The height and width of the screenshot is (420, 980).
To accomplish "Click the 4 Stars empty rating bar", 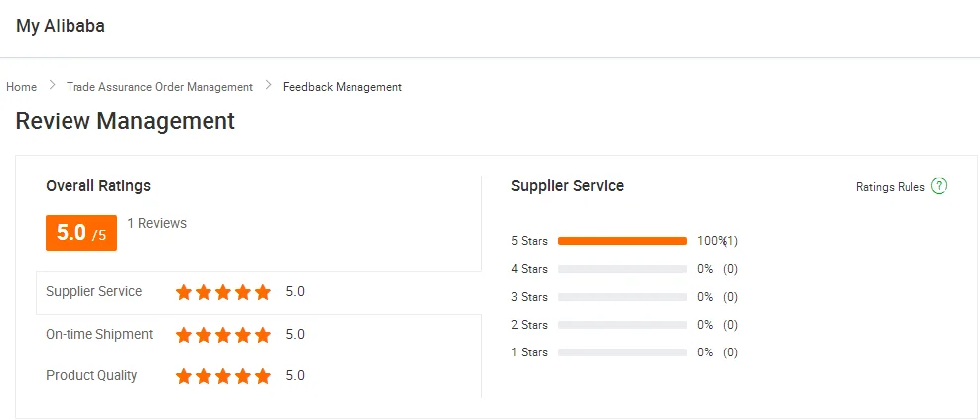I will [623, 269].
